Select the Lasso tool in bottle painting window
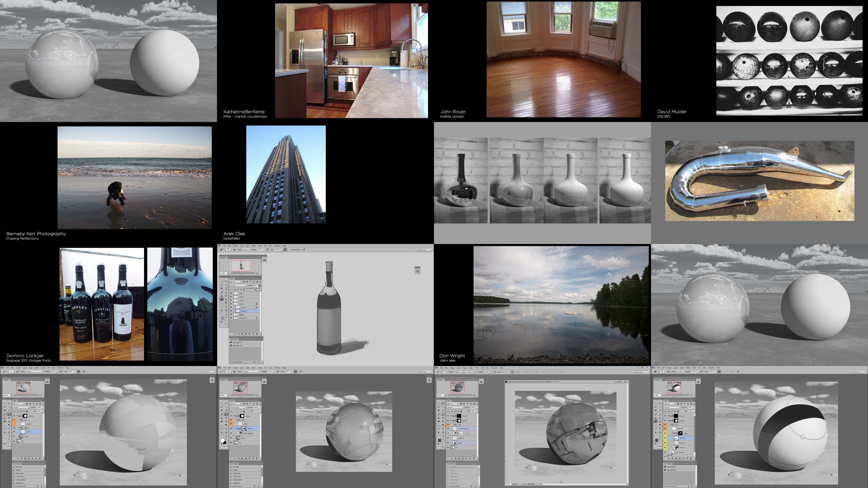This screenshot has height=488, width=868. click(222, 285)
